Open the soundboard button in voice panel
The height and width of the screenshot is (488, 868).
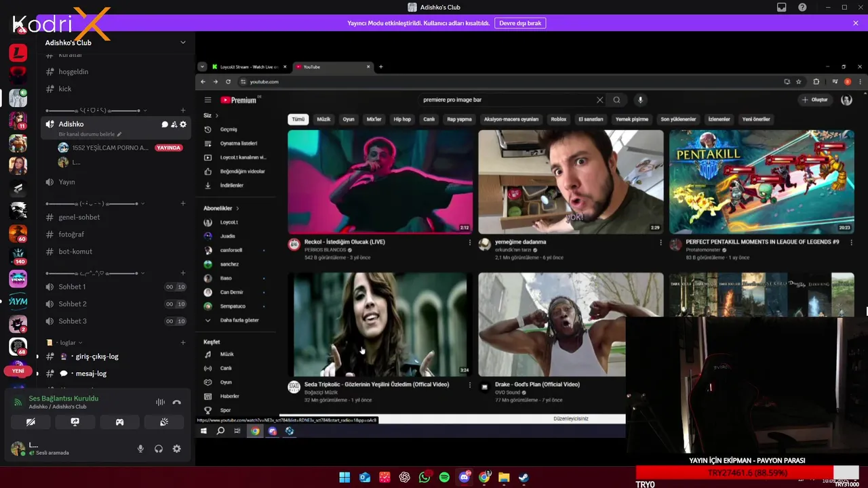(x=164, y=422)
